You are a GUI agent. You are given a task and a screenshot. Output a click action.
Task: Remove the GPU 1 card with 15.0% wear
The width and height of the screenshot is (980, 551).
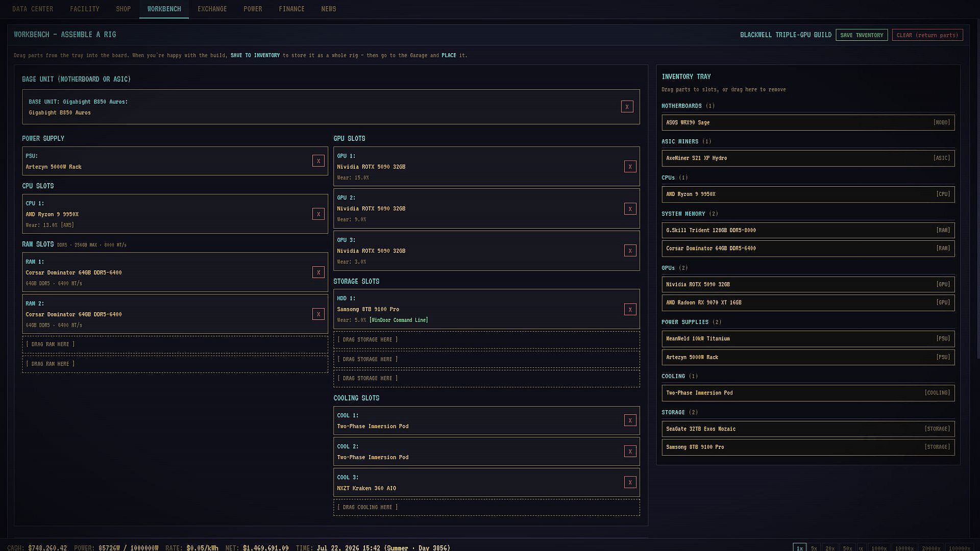[x=630, y=166]
